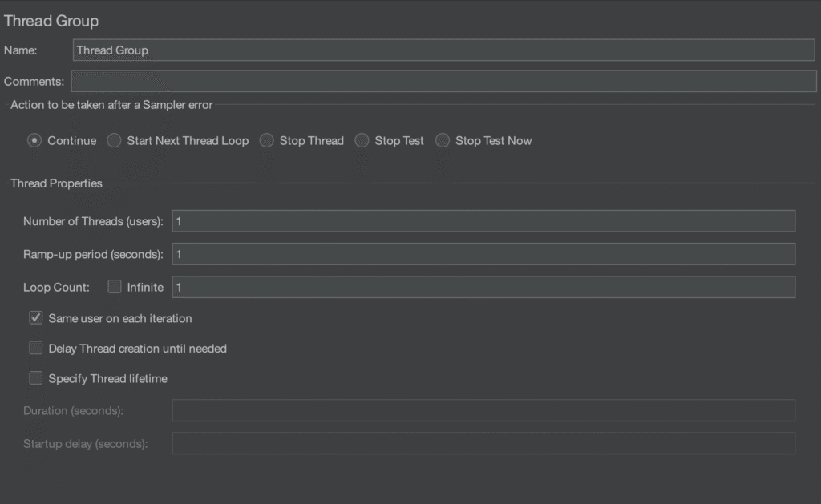Click the Number of Threads input box
The width and height of the screenshot is (821, 504).
click(483, 221)
